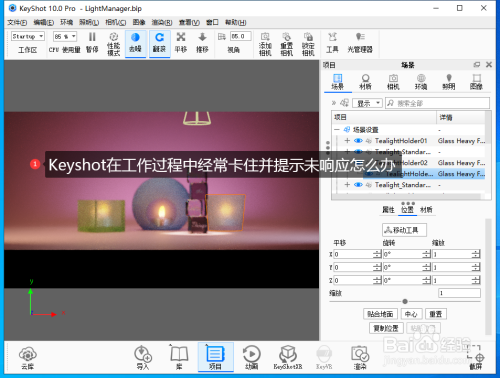Open the KeyShotXR wizard
The width and height of the screenshot is (500, 378).
click(288, 358)
